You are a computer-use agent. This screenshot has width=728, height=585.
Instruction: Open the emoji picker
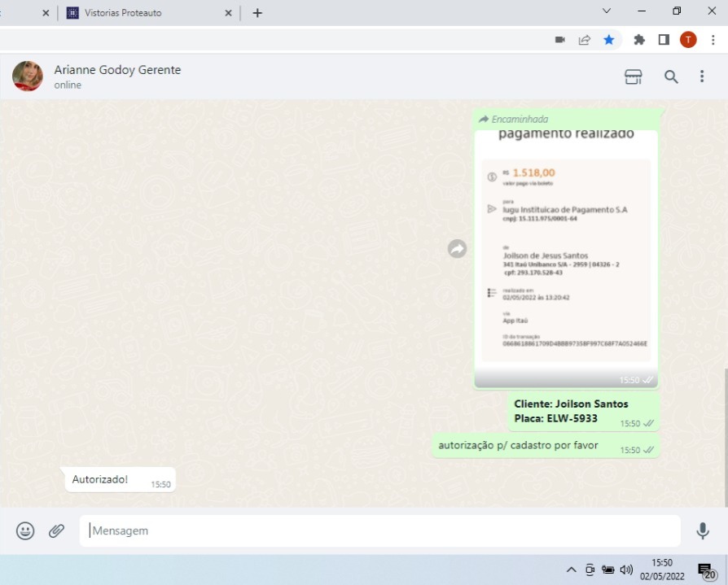pyautogui.click(x=25, y=530)
